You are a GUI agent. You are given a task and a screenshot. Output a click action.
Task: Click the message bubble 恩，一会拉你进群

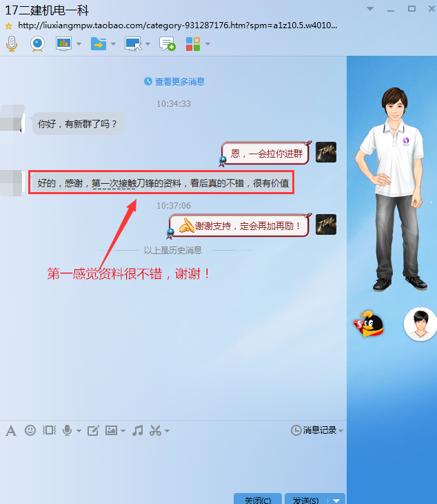click(266, 154)
